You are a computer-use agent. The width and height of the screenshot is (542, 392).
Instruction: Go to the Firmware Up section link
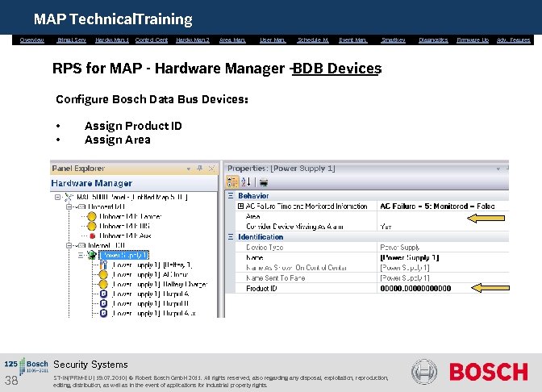click(473, 40)
